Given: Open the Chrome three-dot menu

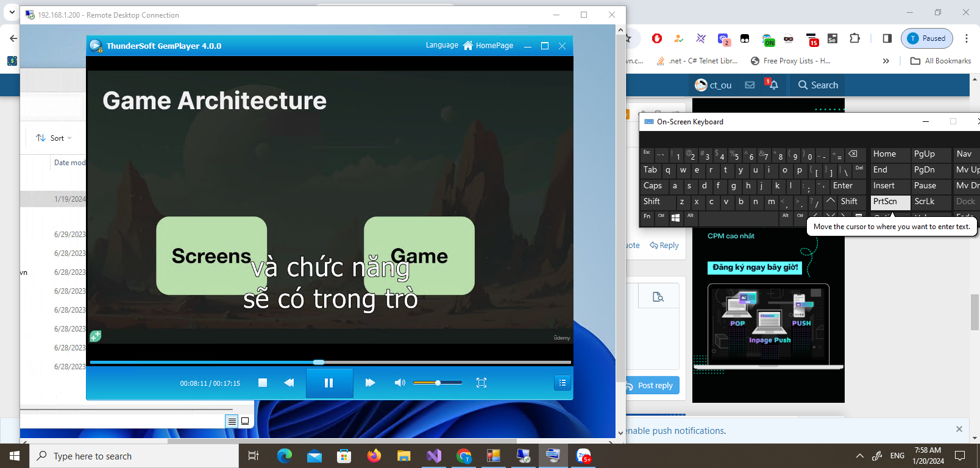Looking at the screenshot, I should tap(967, 38).
